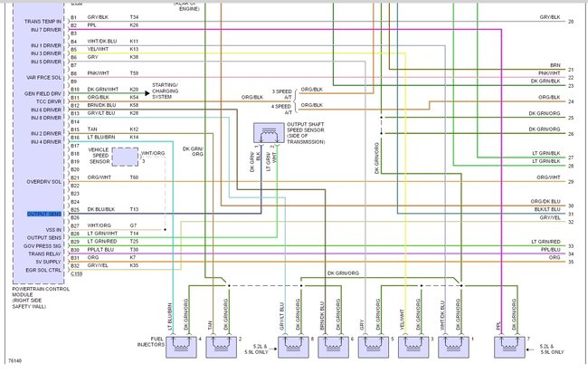This screenshot has height=373, width=588.
Task: Click the GOV PRESS SIG label
Action: point(43,245)
